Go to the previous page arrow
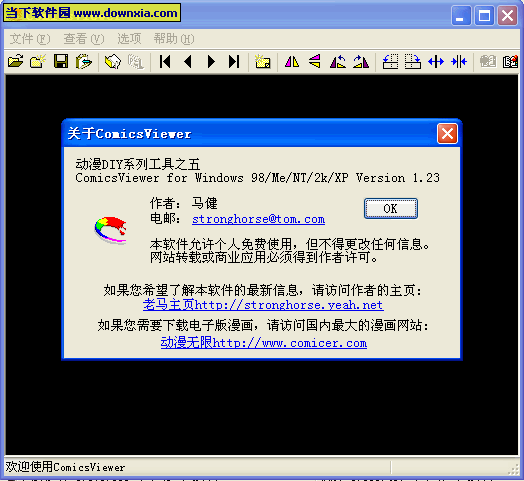 188,62
